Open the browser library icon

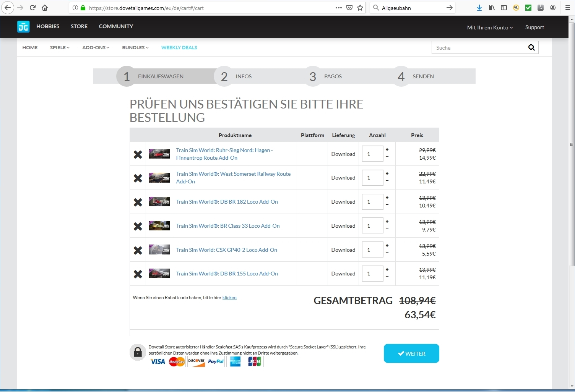click(492, 8)
